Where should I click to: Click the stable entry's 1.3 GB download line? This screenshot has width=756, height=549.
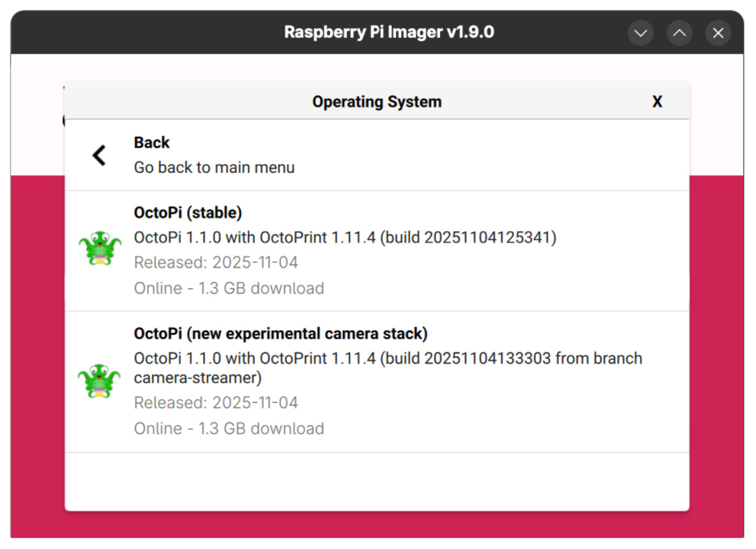coord(229,288)
